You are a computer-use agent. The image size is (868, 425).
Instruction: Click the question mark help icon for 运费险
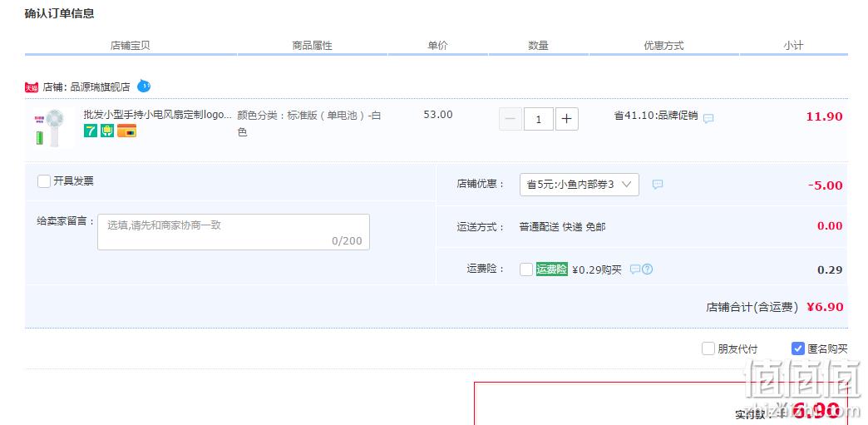[x=647, y=269]
